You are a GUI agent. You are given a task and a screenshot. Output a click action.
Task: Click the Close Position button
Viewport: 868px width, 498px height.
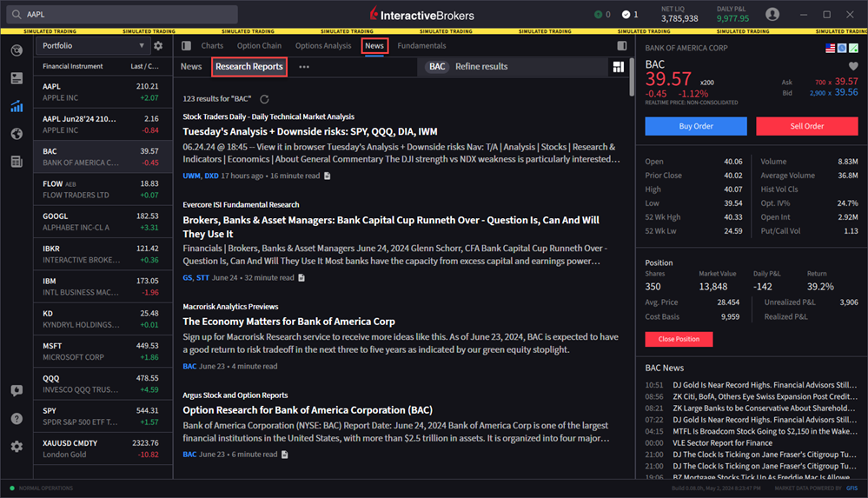coord(679,339)
